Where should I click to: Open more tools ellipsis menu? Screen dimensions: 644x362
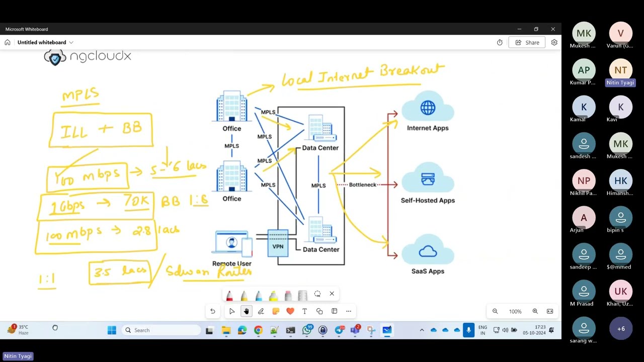349,311
